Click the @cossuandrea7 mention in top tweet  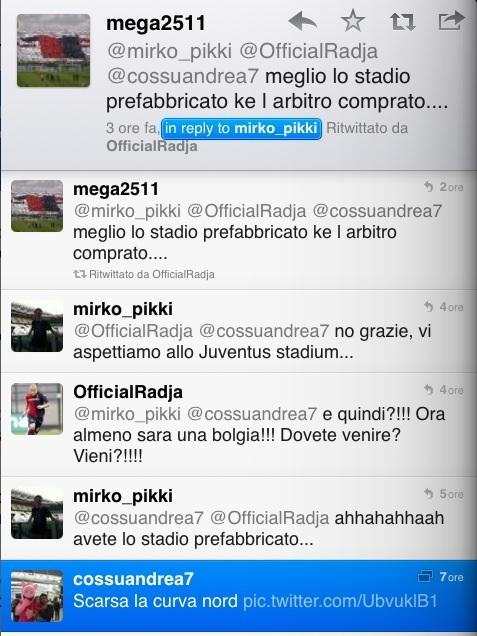coord(183,76)
